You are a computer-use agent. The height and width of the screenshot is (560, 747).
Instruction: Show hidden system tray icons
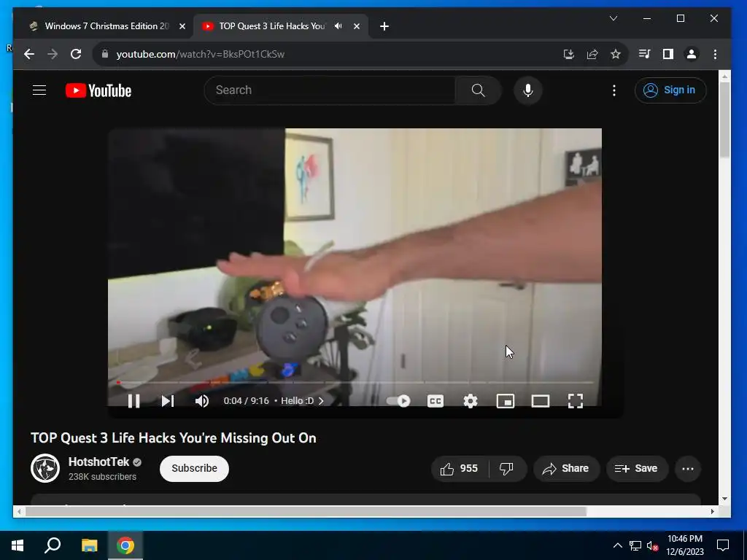[x=617, y=545]
